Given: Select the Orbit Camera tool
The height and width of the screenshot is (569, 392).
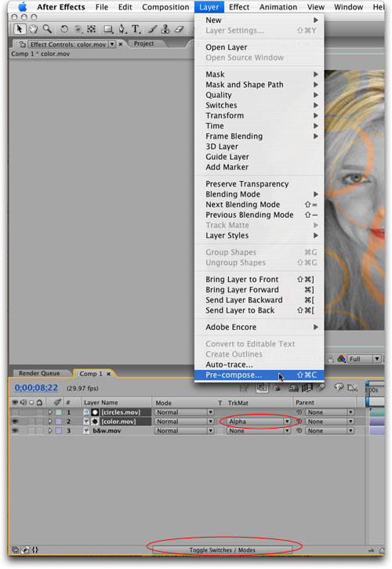Looking at the screenshot, I should point(78,29).
